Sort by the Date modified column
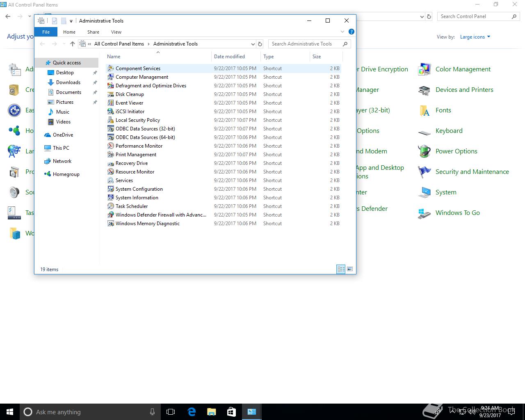This screenshot has width=525, height=420. [x=236, y=57]
